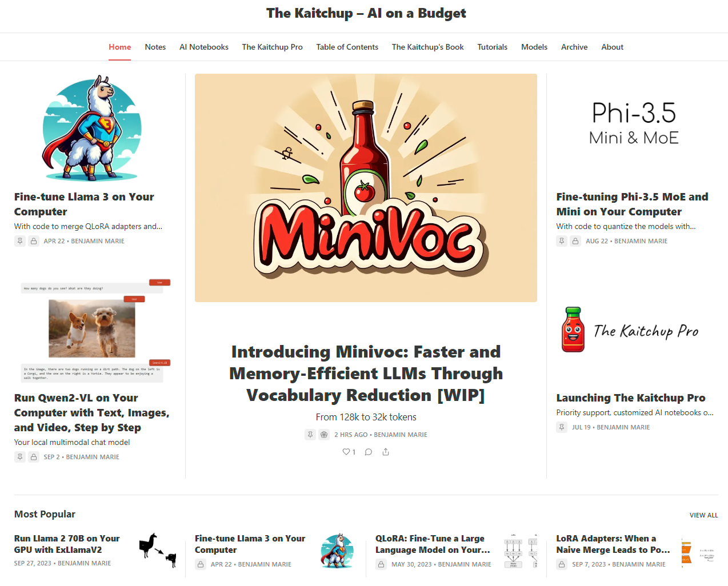728x586 pixels.
Task: Open comments on the Minivoc post
Action: point(369,452)
